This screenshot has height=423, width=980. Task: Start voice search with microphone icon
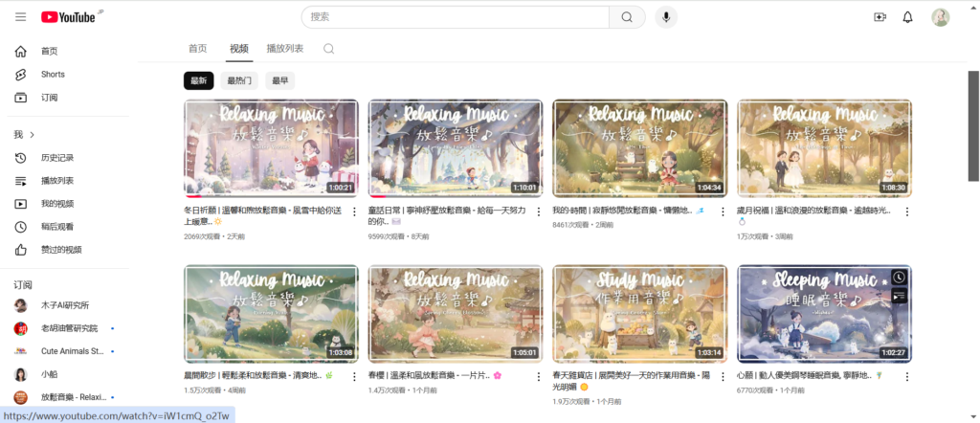(666, 17)
